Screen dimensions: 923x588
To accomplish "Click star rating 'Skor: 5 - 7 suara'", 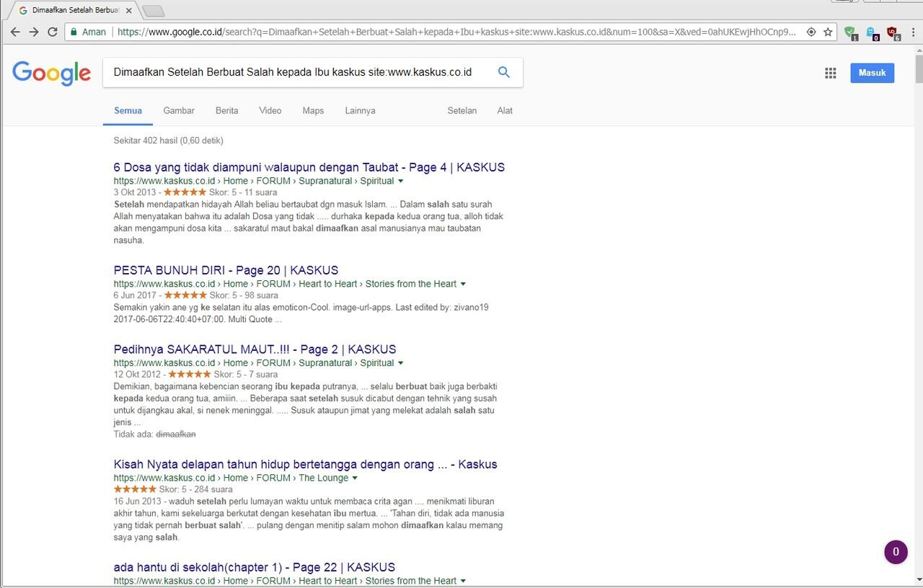I will 223,375.
